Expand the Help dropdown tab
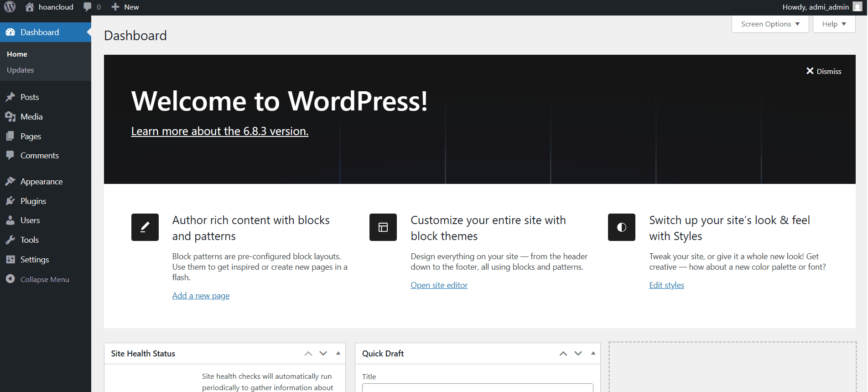The width and height of the screenshot is (868, 392). click(x=834, y=24)
